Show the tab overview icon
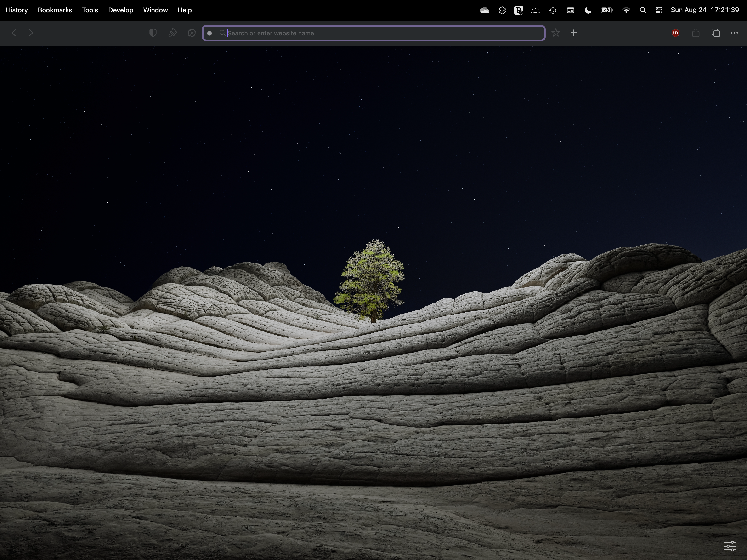This screenshot has height=560, width=747. point(715,33)
